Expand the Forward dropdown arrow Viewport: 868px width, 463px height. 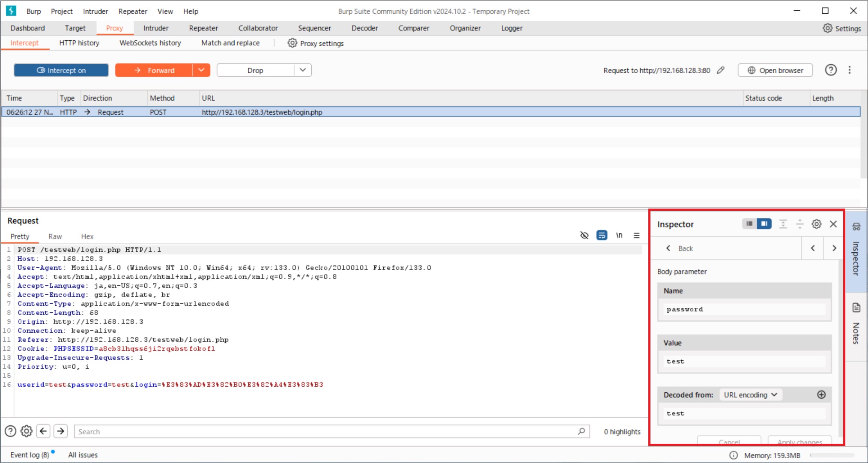tap(201, 70)
